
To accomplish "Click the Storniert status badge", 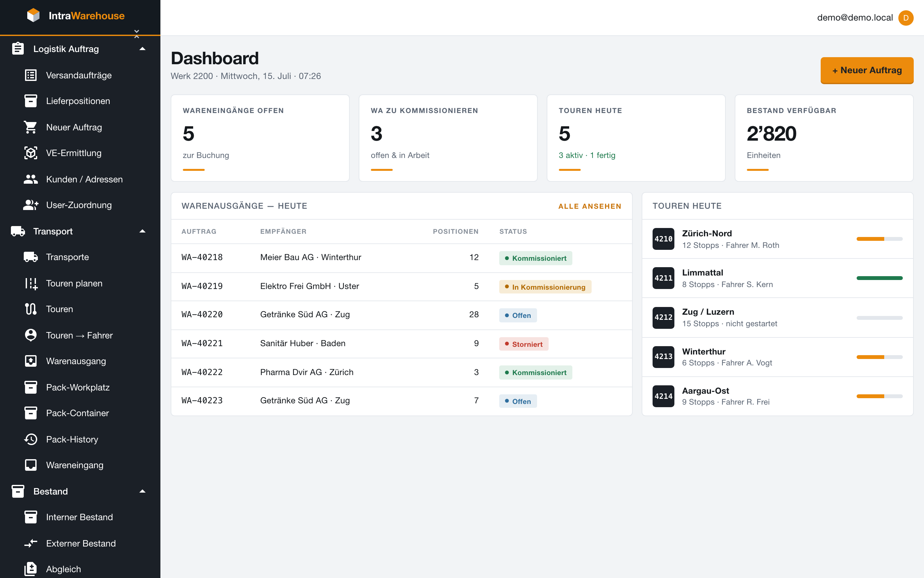I will click(x=524, y=344).
